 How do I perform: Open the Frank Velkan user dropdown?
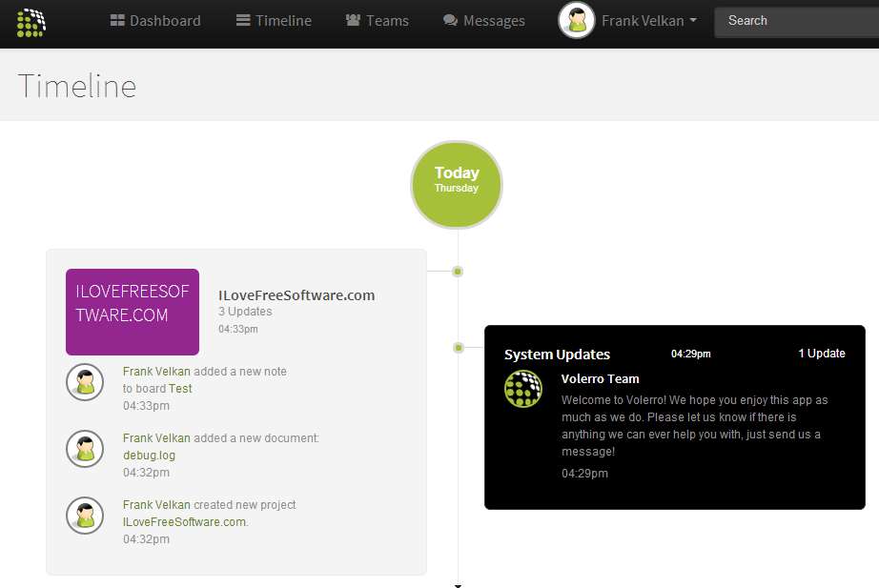[649, 21]
